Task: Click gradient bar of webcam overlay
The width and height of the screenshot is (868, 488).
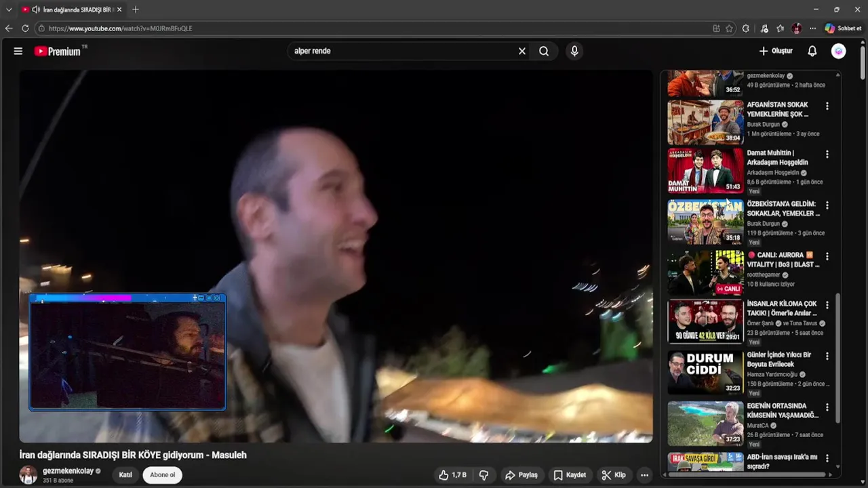Action: 85,298
